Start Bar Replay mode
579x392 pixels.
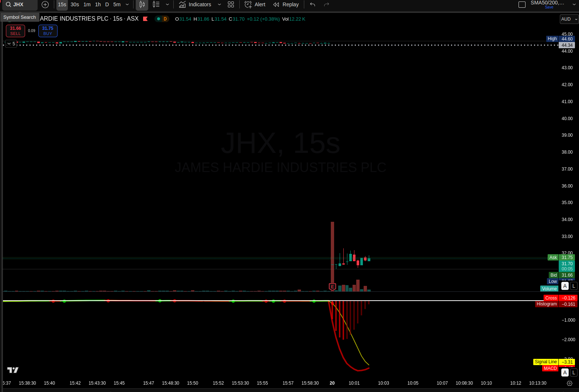286,5
